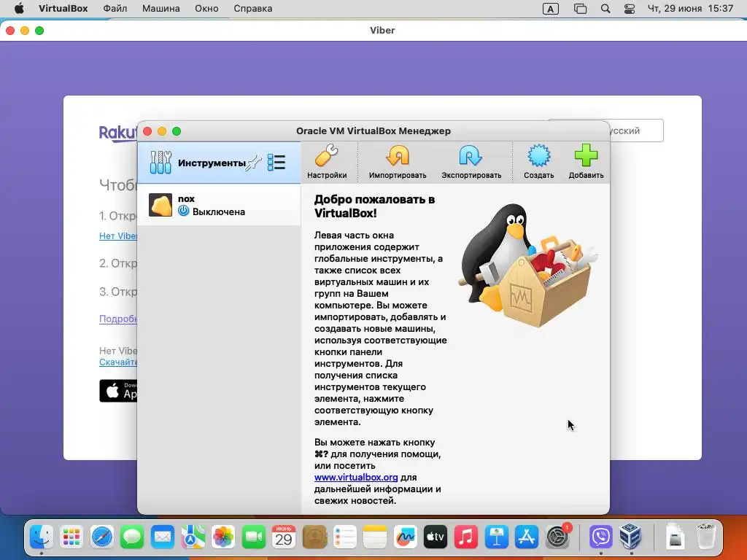747x560 pixels.
Task: Open the VirtualBox application menu
Action: point(63,9)
